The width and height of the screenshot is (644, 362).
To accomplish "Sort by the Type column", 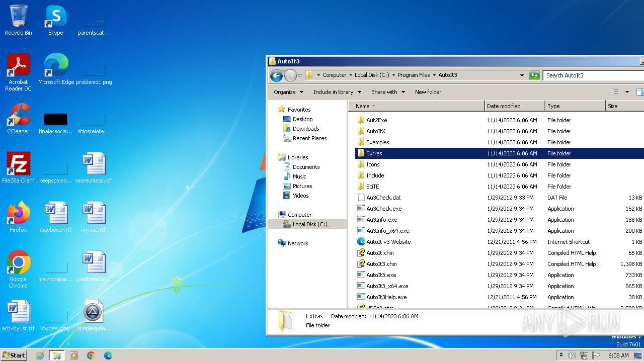I will (x=575, y=106).
